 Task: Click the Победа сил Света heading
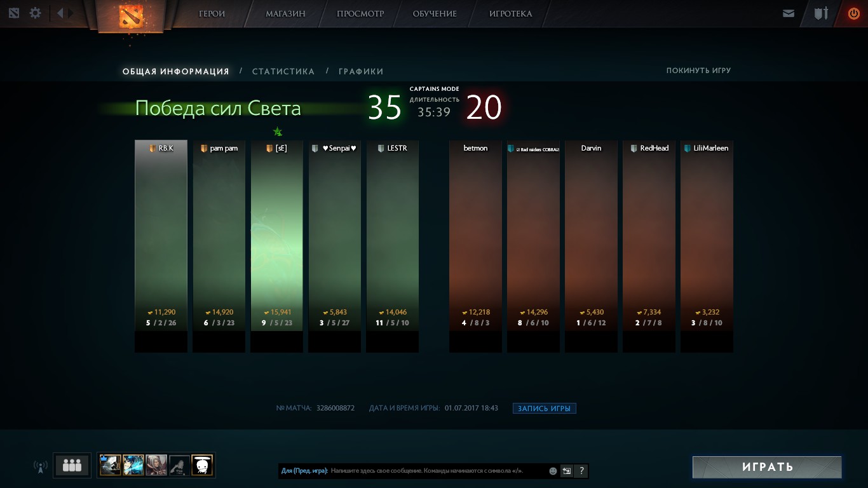click(218, 109)
